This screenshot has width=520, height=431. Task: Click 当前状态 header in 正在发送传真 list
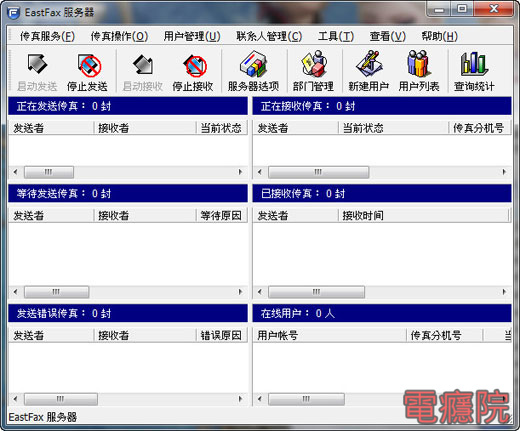(x=222, y=128)
